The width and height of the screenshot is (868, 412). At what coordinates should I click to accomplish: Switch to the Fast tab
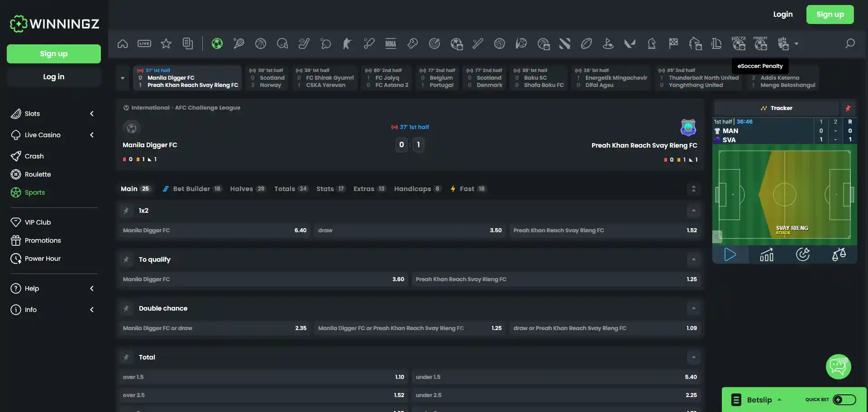click(468, 189)
